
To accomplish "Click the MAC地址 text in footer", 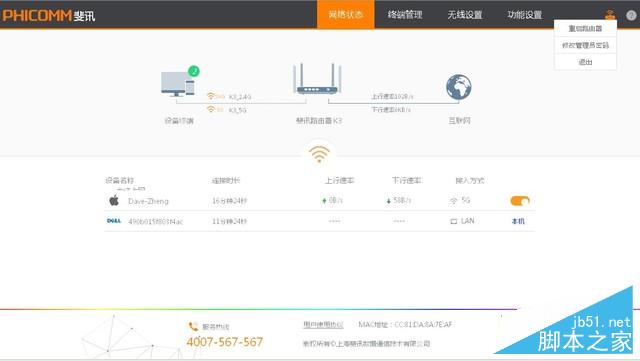I will [405, 325].
